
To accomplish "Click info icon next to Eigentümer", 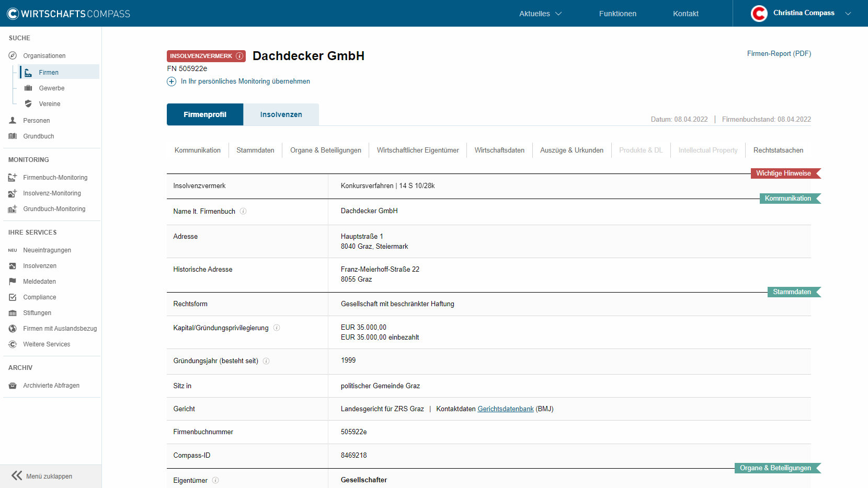I will click(215, 480).
